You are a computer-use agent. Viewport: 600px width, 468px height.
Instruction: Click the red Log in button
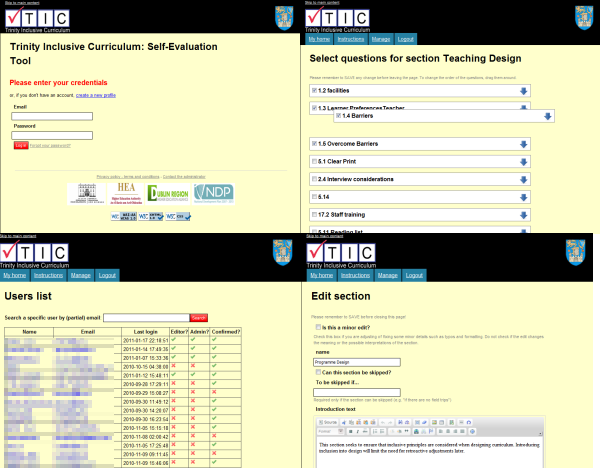pos(21,145)
